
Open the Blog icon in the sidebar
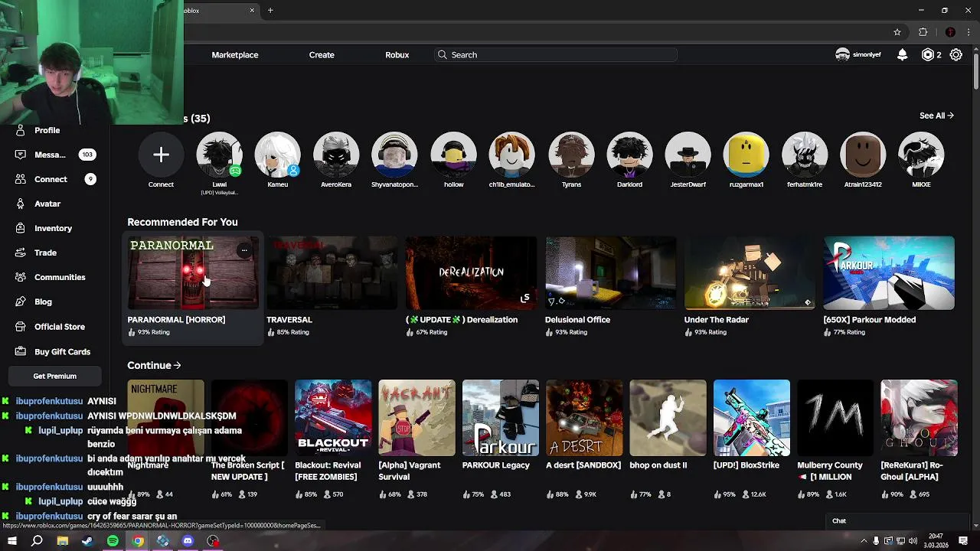tap(21, 302)
